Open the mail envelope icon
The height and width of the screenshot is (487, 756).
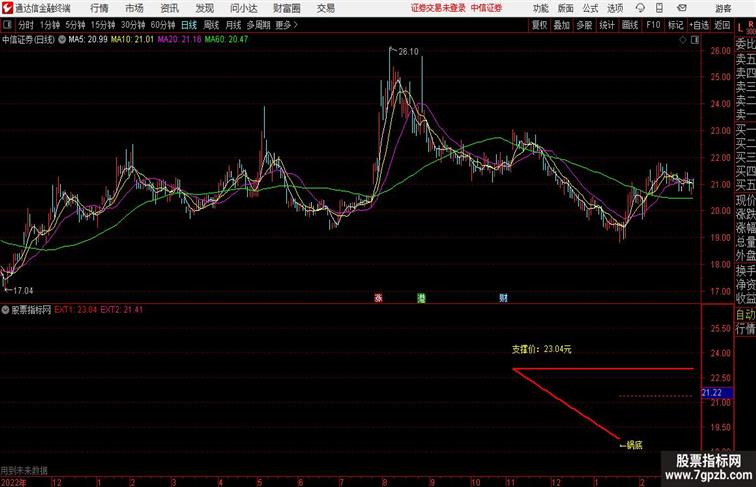(x=682, y=8)
